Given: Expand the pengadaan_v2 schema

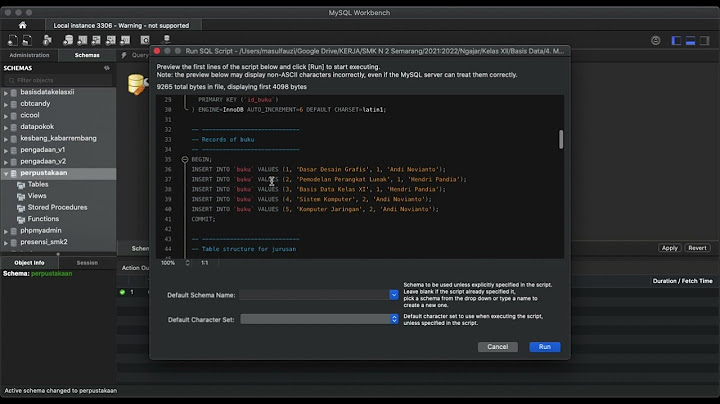Looking at the screenshot, I should click(x=6, y=161).
